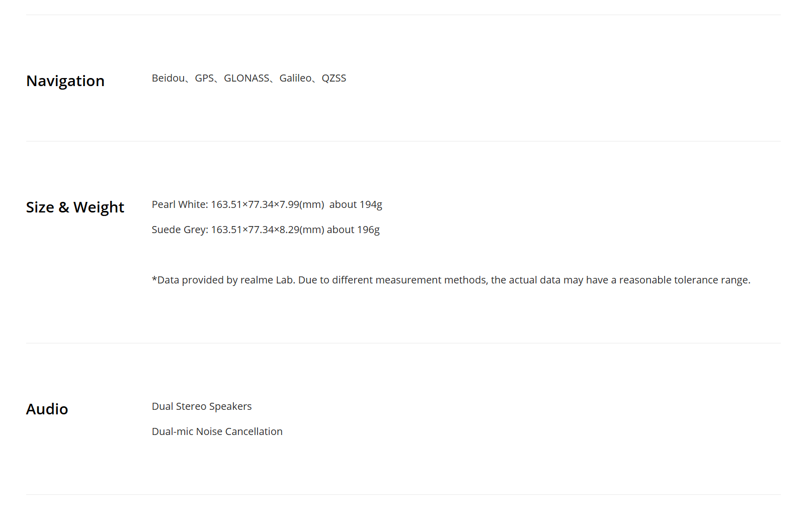Click the Suede Grey color label
The height and width of the screenshot is (508, 812).
tap(179, 230)
